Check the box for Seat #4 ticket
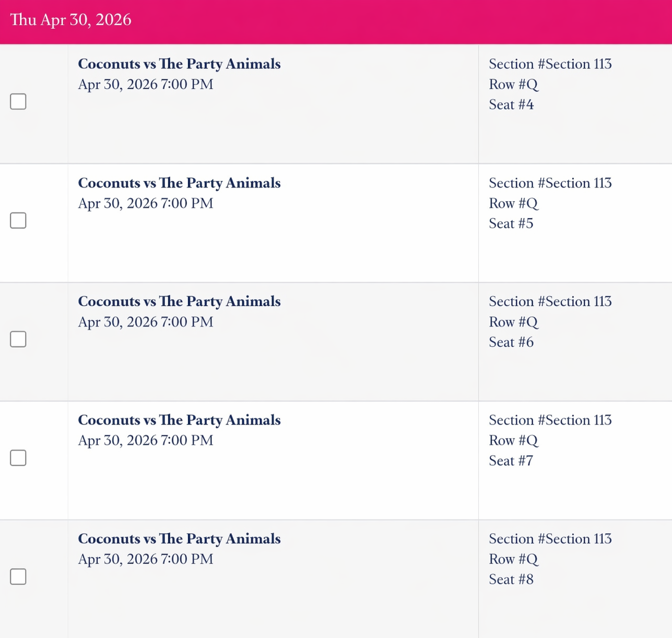This screenshot has height=638, width=672. [x=18, y=101]
